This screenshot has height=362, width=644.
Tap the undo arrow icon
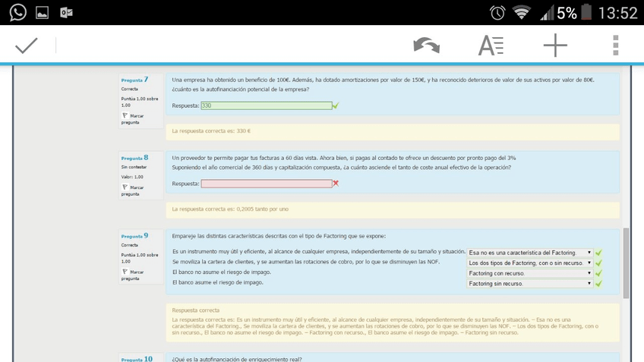426,45
